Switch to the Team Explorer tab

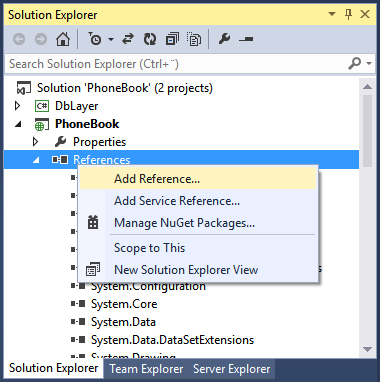(x=146, y=369)
